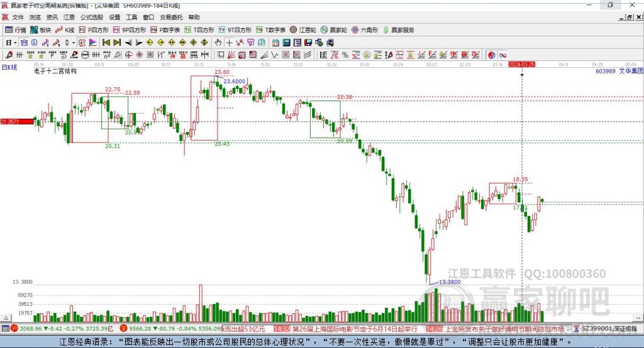Switch to the K线 candlestick chart
The height and width of the screenshot is (348, 644).
tap(65, 30)
